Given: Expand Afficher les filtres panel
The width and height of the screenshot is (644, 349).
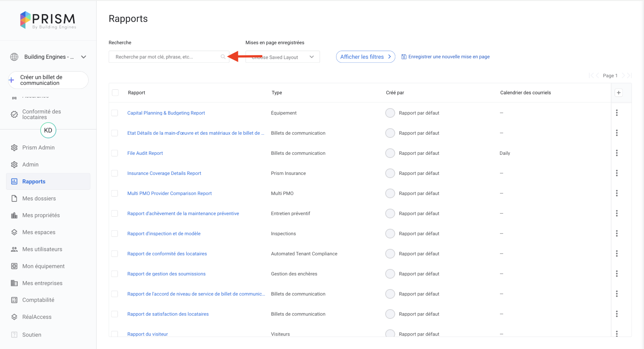Looking at the screenshot, I should 365,57.
